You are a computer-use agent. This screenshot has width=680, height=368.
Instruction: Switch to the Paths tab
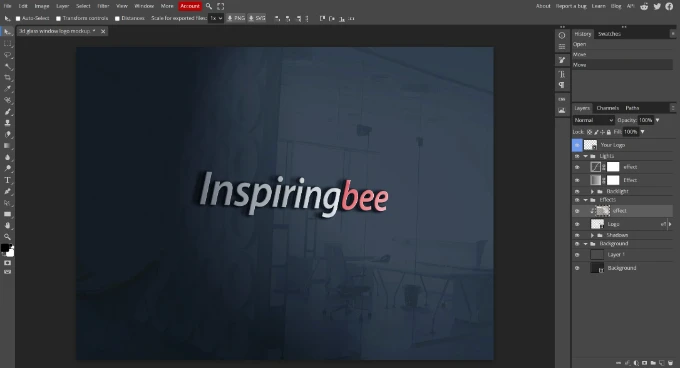click(x=632, y=108)
